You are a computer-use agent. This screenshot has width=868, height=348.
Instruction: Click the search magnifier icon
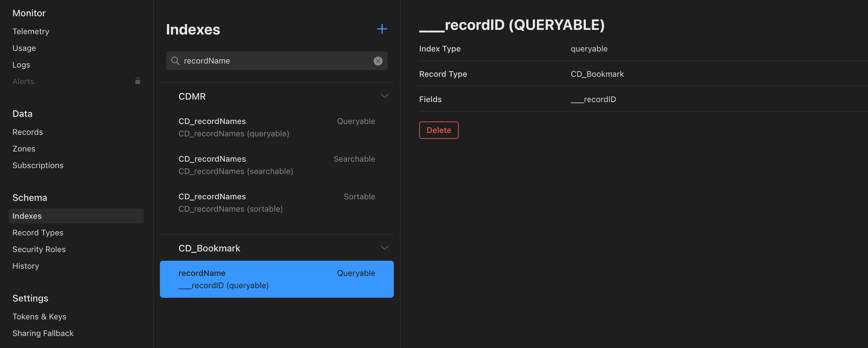[x=175, y=61]
